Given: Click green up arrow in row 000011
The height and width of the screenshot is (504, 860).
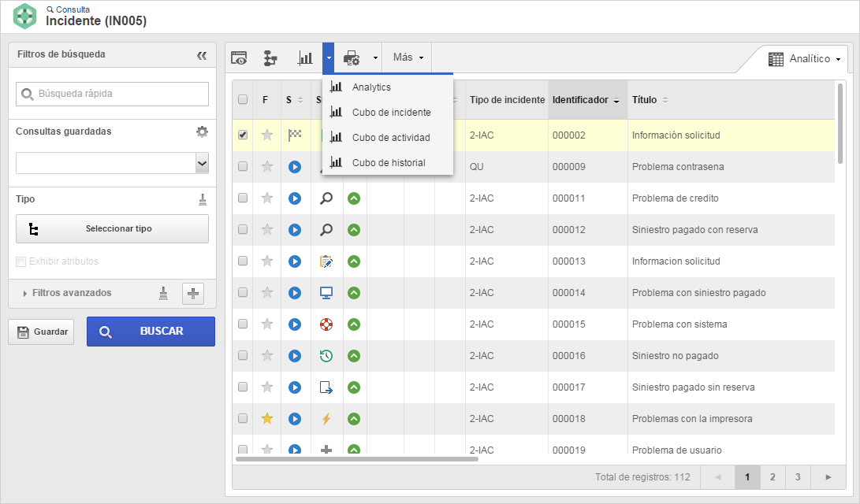Looking at the screenshot, I should click(354, 198).
